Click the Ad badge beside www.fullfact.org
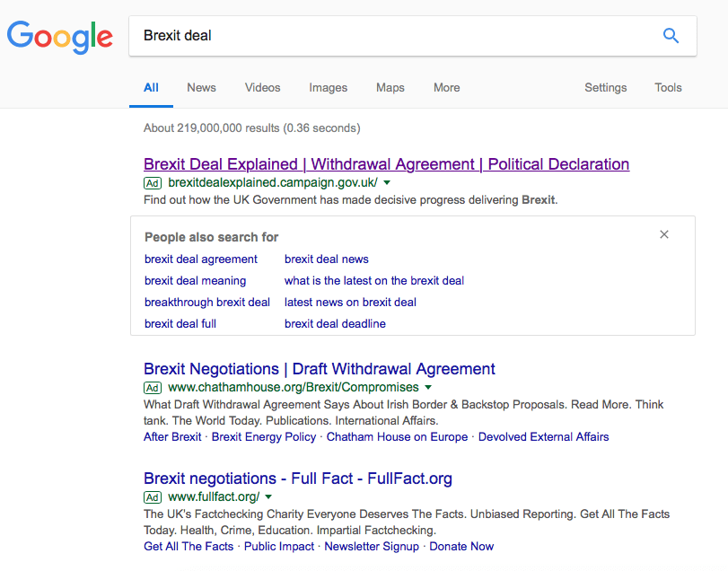The image size is (728, 571). tap(153, 497)
